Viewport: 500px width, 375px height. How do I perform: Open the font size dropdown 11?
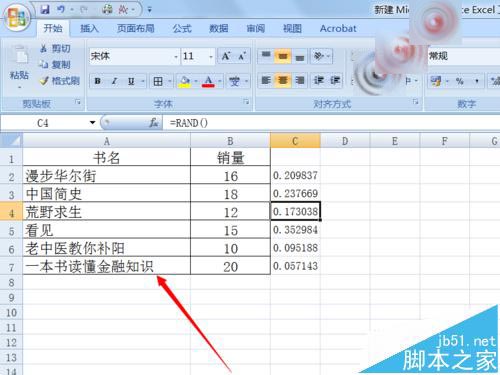(211, 56)
